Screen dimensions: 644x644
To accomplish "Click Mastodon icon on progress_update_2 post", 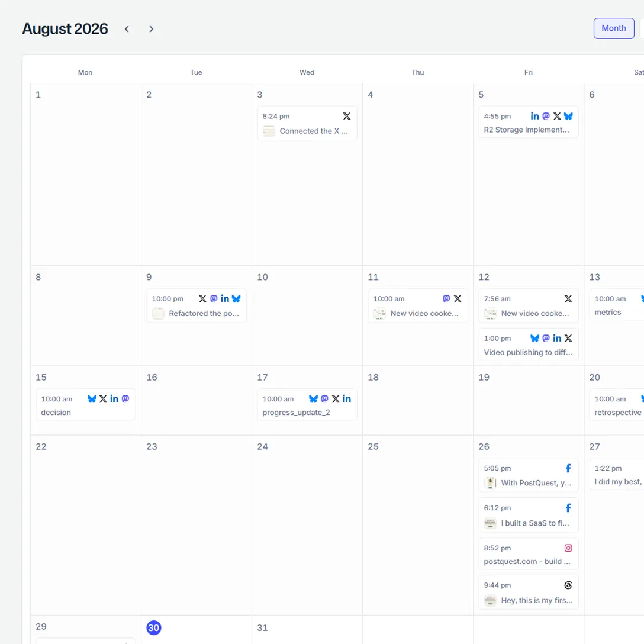I will pos(324,399).
